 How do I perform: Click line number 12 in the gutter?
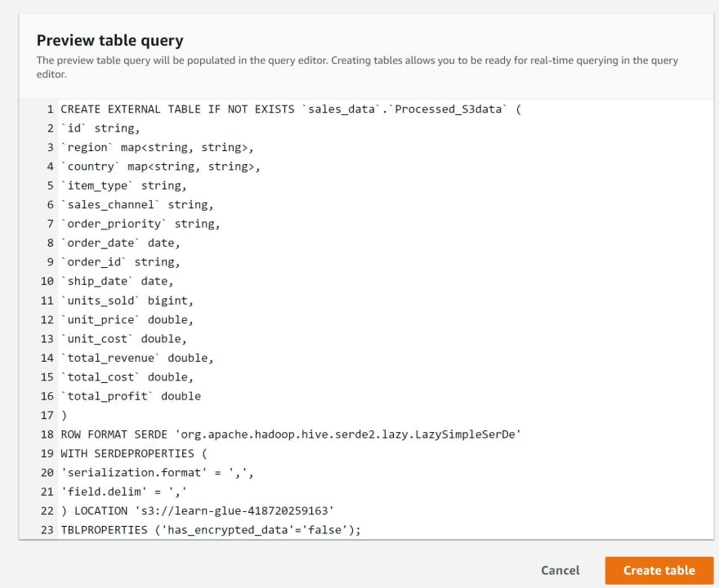click(47, 319)
